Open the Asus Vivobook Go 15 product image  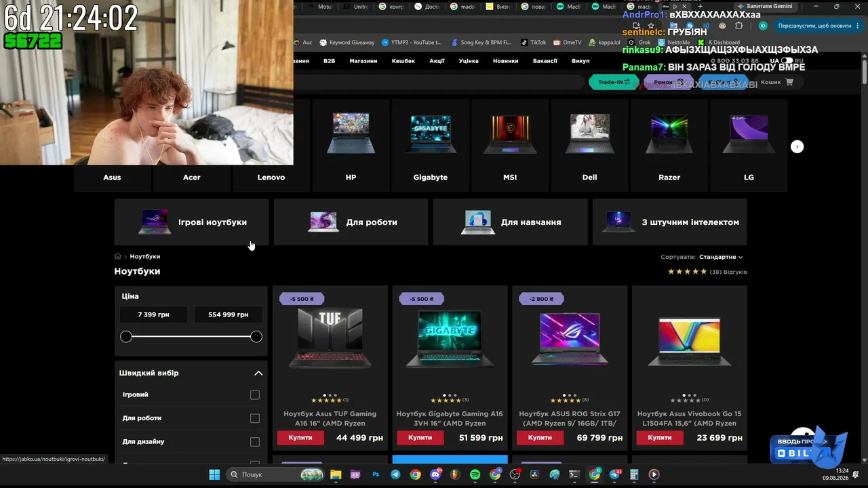pyautogui.click(x=690, y=341)
